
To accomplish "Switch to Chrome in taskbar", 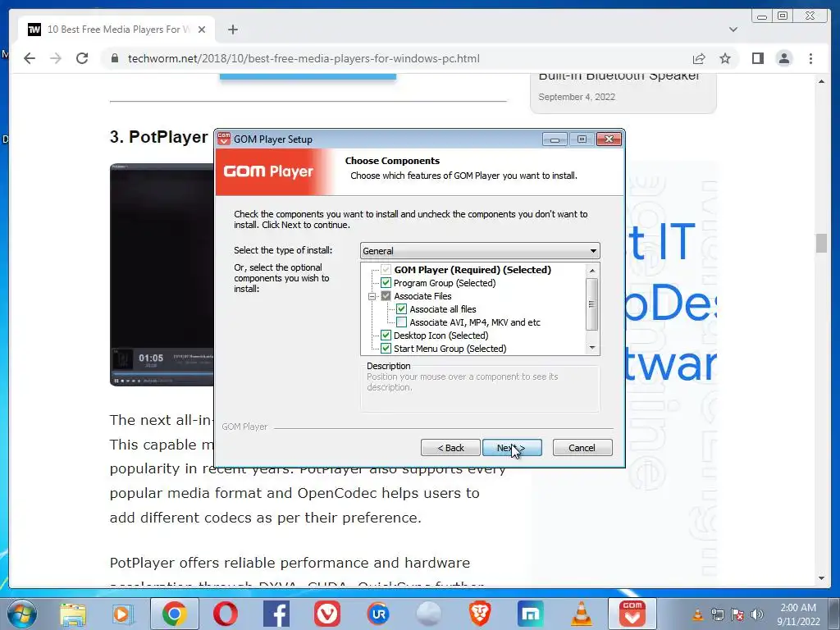I will click(x=174, y=614).
